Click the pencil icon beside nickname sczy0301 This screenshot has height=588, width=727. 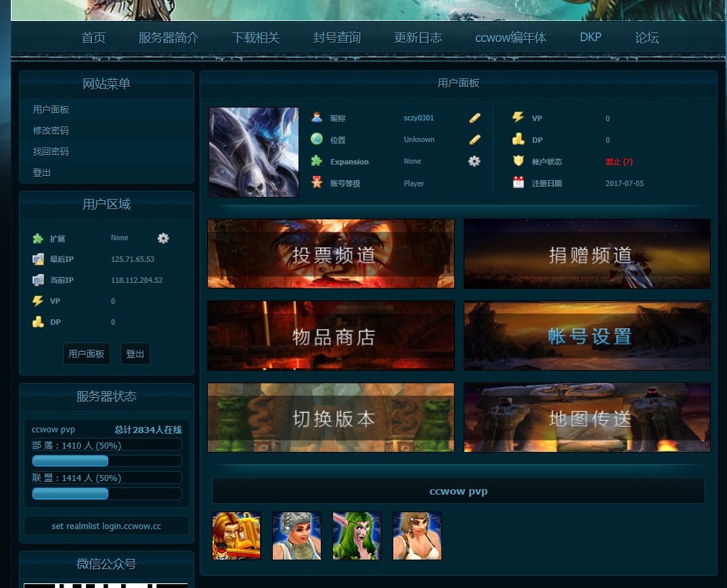coord(475,118)
